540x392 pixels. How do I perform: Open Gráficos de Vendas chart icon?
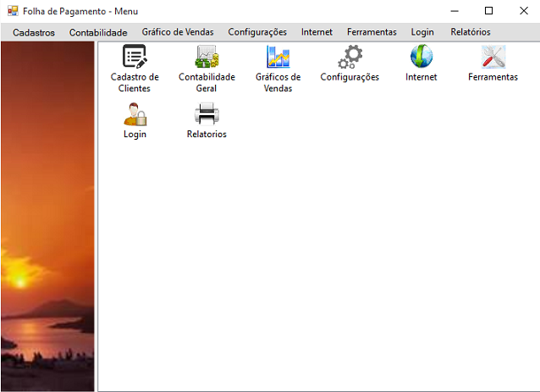pyautogui.click(x=278, y=57)
